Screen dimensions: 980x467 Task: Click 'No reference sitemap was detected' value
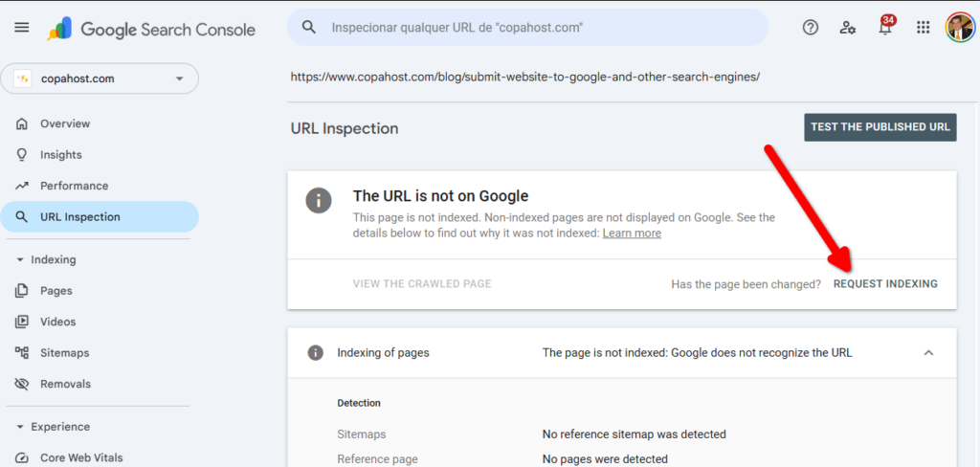point(634,434)
